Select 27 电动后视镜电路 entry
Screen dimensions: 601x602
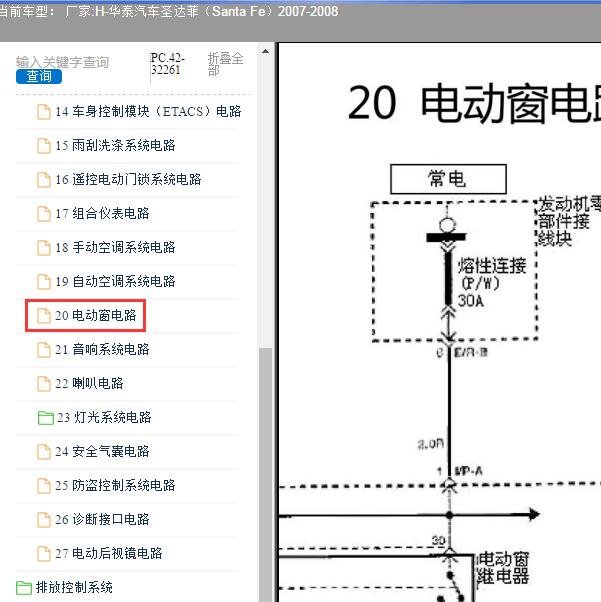pos(109,553)
